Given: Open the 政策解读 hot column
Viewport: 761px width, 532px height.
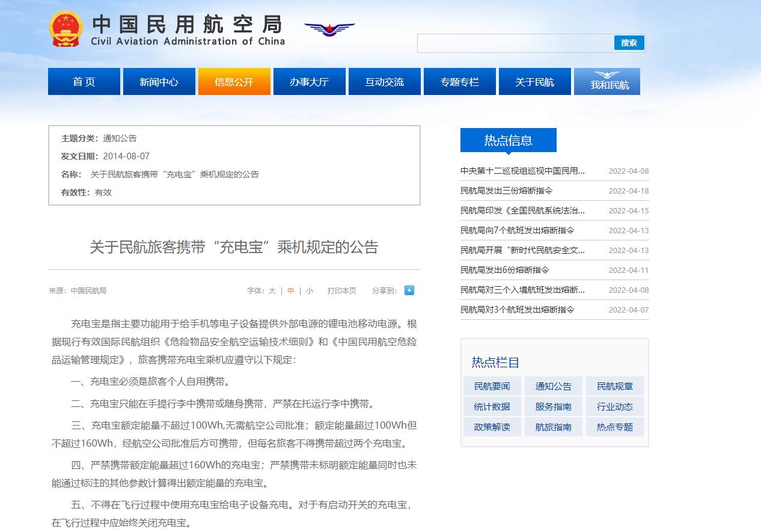Looking at the screenshot, I should [492, 427].
